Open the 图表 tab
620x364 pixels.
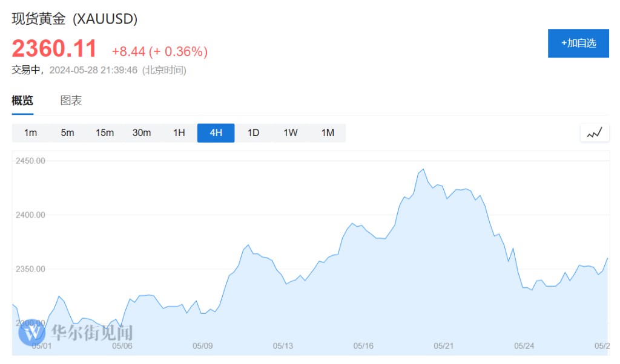pyautogui.click(x=71, y=101)
